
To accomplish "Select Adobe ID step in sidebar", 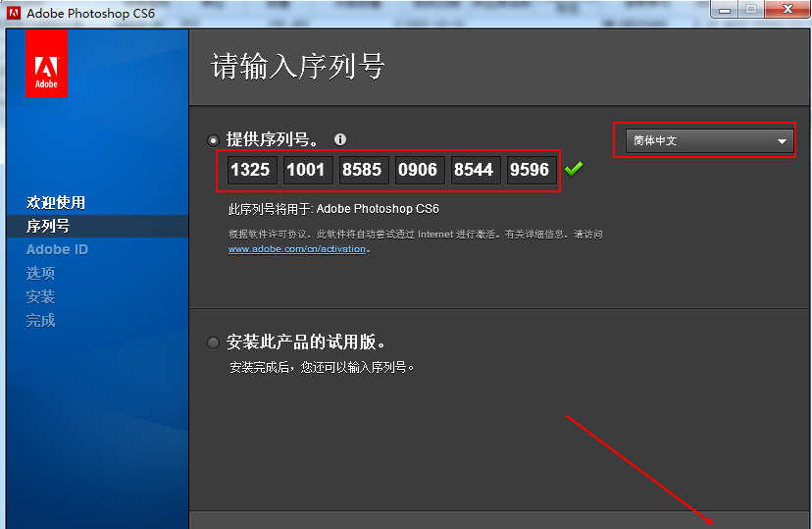I will click(x=57, y=249).
